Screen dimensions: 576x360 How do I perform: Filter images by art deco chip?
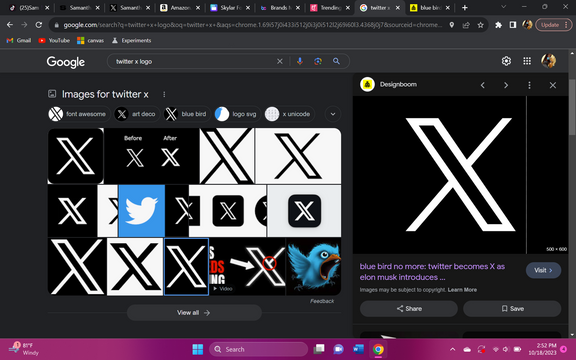(137, 114)
